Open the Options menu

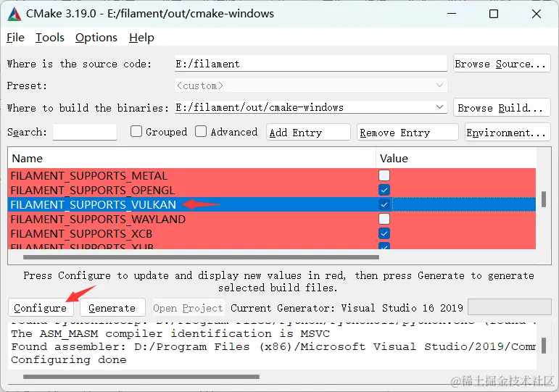(96, 38)
